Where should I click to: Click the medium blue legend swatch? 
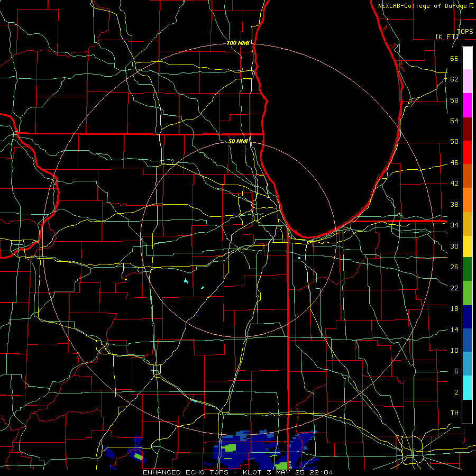coord(467,340)
